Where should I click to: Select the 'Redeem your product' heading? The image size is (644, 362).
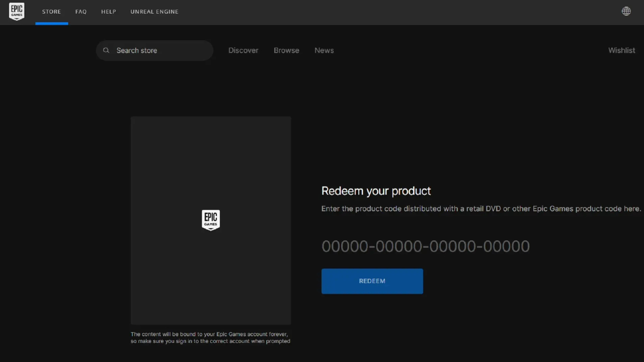[376, 191]
